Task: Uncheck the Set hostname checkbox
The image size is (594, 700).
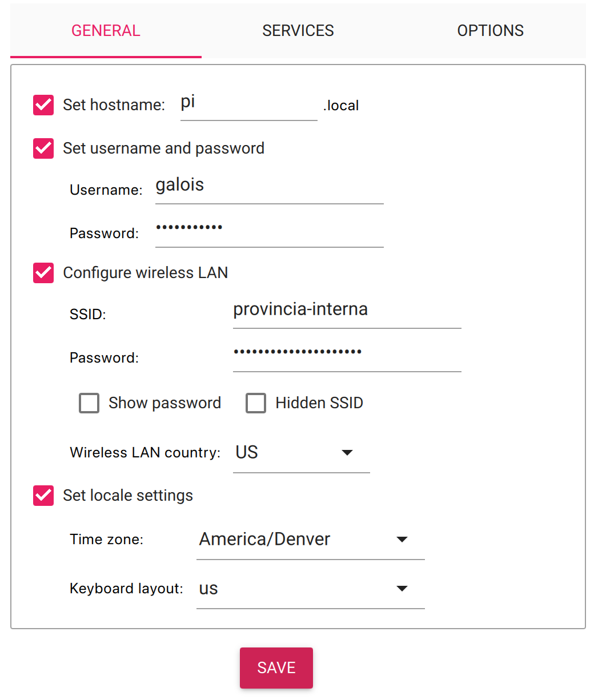Action: (43, 105)
